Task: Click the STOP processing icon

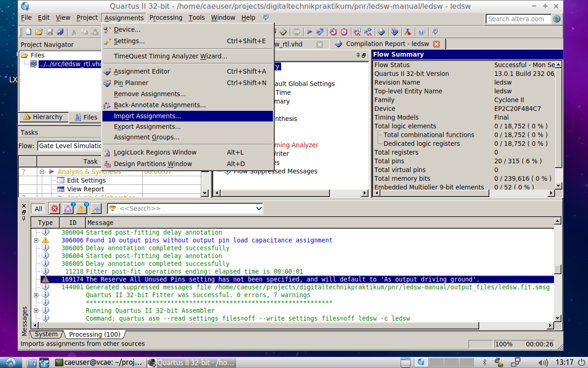Action: point(296,32)
